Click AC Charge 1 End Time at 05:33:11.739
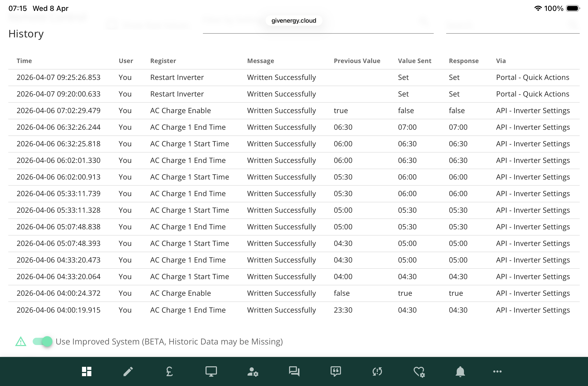This screenshot has height=386, width=588. (x=188, y=194)
